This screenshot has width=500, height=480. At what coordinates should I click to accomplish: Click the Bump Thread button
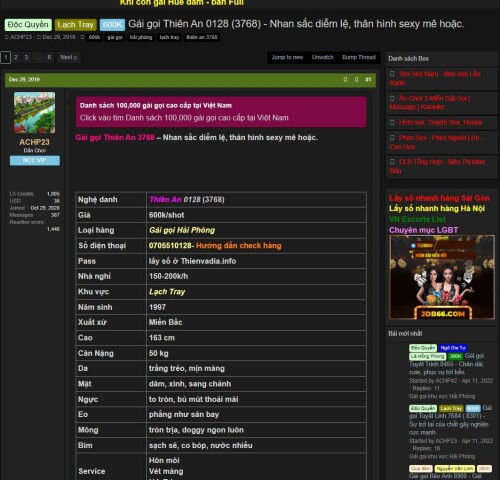359,57
